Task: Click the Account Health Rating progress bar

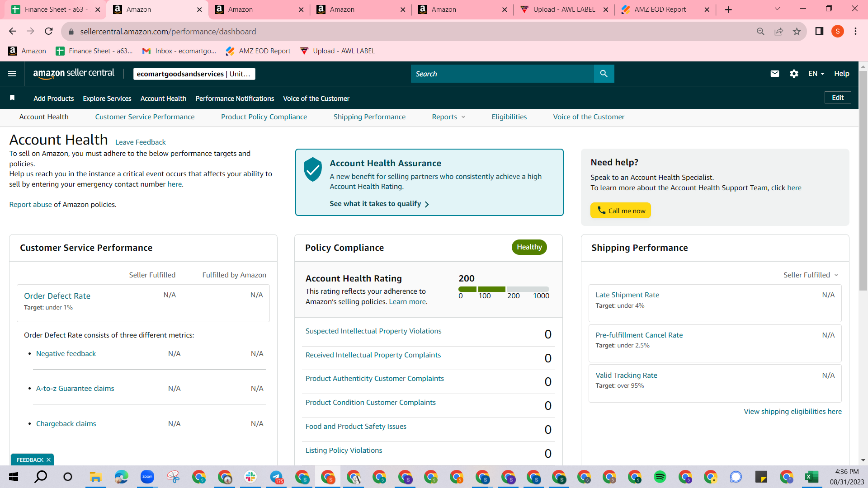Action: pyautogui.click(x=504, y=289)
